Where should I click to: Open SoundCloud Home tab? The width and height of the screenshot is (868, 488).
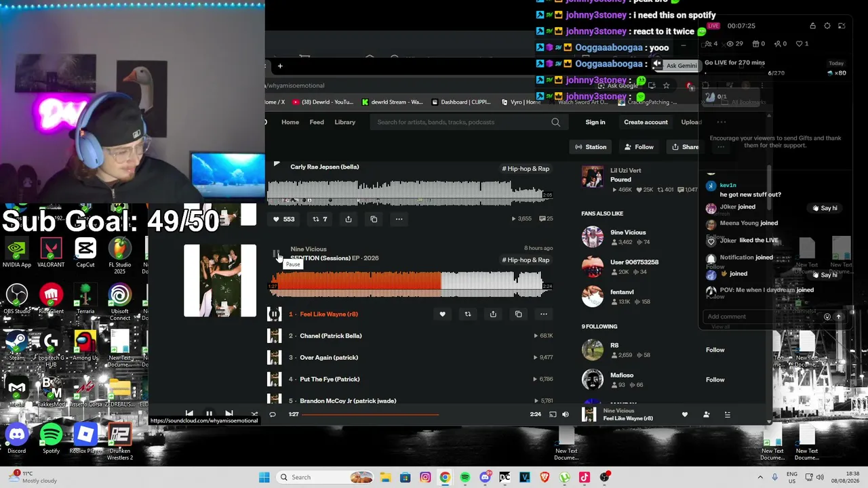click(290, 122)
